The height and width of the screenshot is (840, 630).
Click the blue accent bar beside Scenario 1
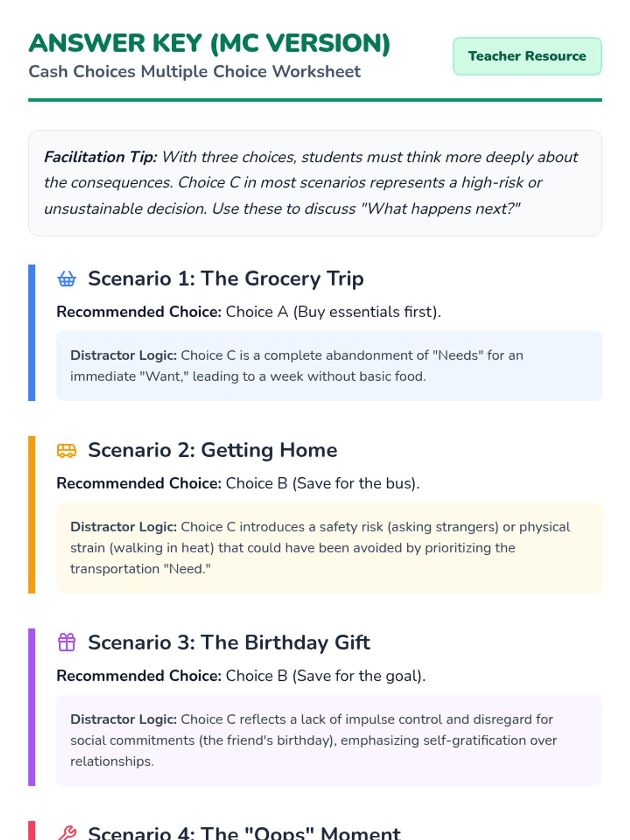coord(31,333)
